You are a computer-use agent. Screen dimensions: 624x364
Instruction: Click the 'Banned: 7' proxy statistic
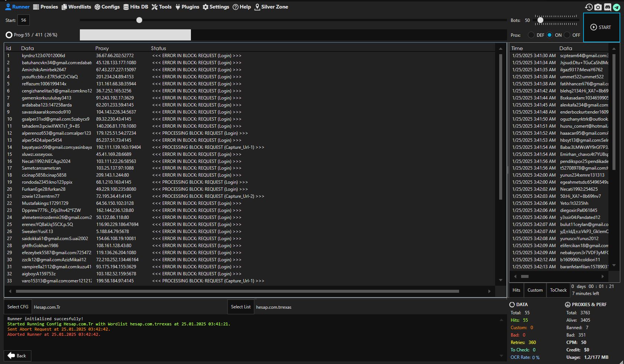tap(578, 328)
